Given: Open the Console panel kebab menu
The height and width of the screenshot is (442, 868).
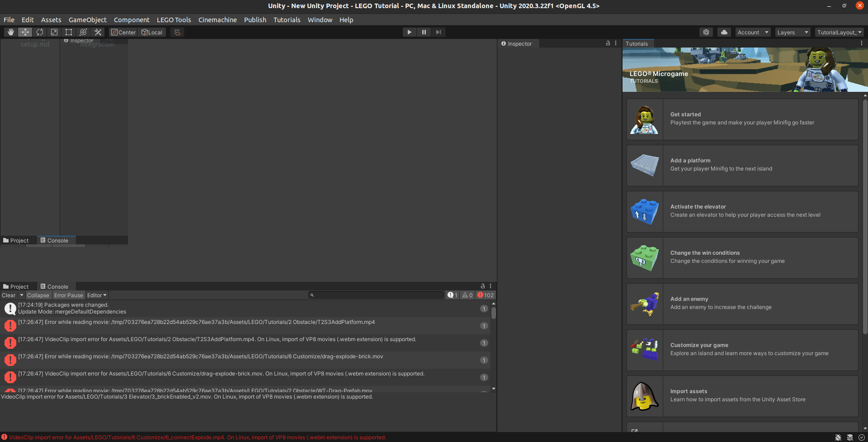Looking at the screenshot, I should pos(491,286).
